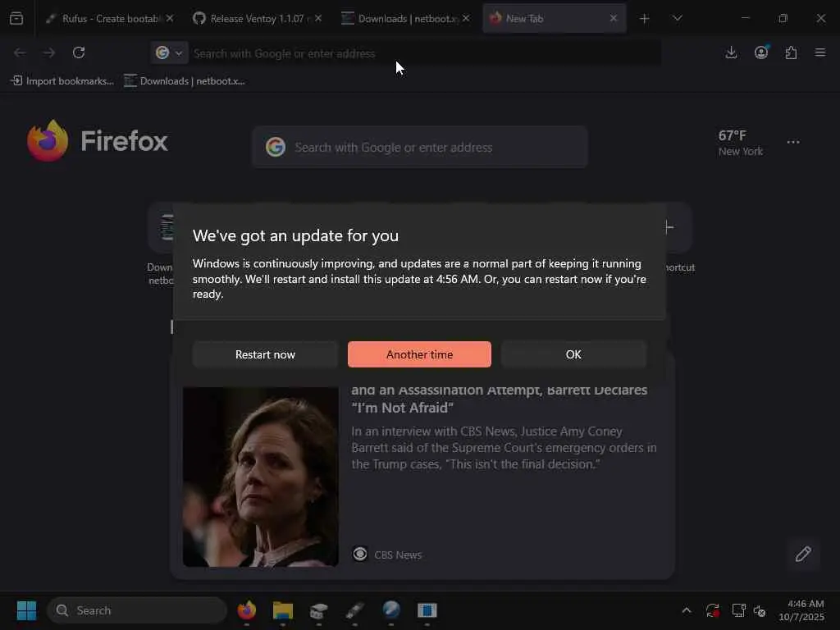
Task: Click OK in the update dialog
Action: point(573,354)
